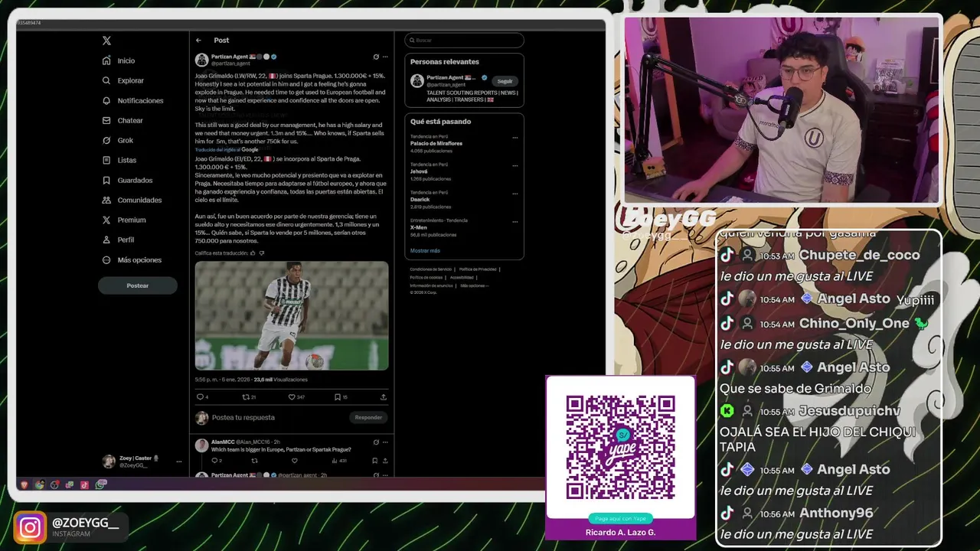
Task: Expand the footer Más opciones link
Action: pos(474,285)
